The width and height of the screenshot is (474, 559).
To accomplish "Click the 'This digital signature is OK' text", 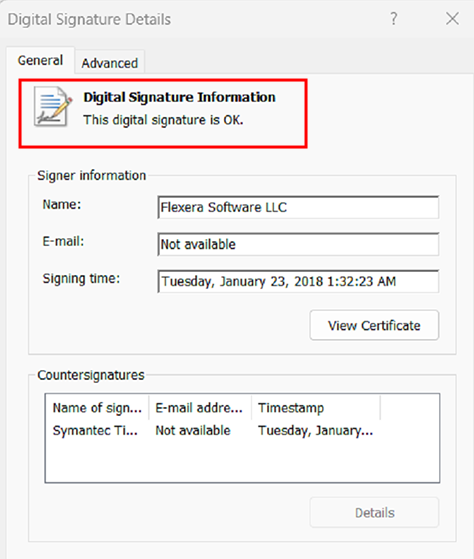I will 163,120.
